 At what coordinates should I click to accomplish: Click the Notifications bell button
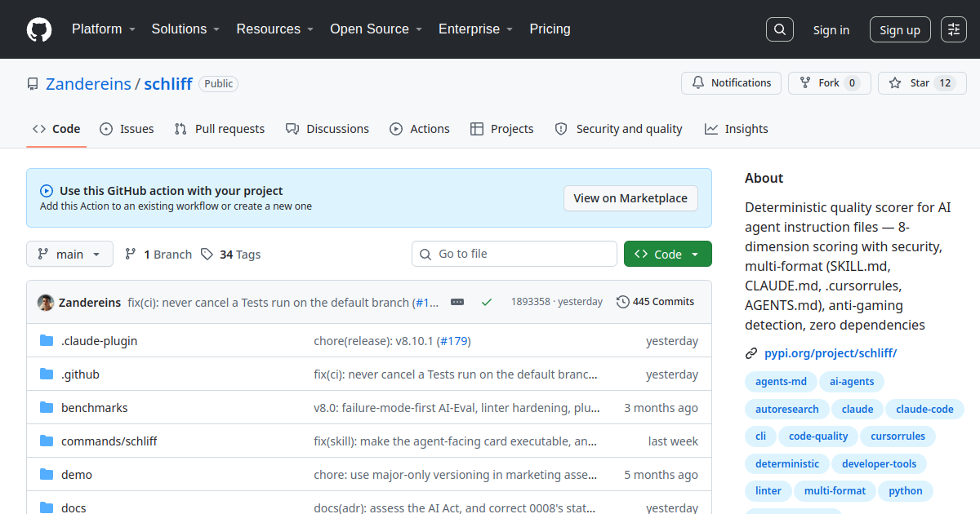(731, 83)
